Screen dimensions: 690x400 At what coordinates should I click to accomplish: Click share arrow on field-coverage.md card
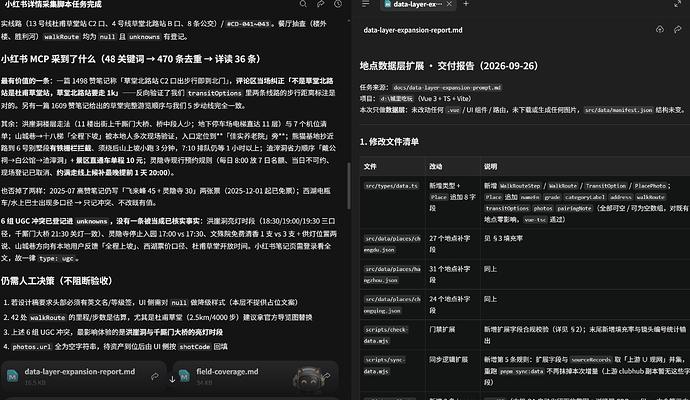coord(327,375)
